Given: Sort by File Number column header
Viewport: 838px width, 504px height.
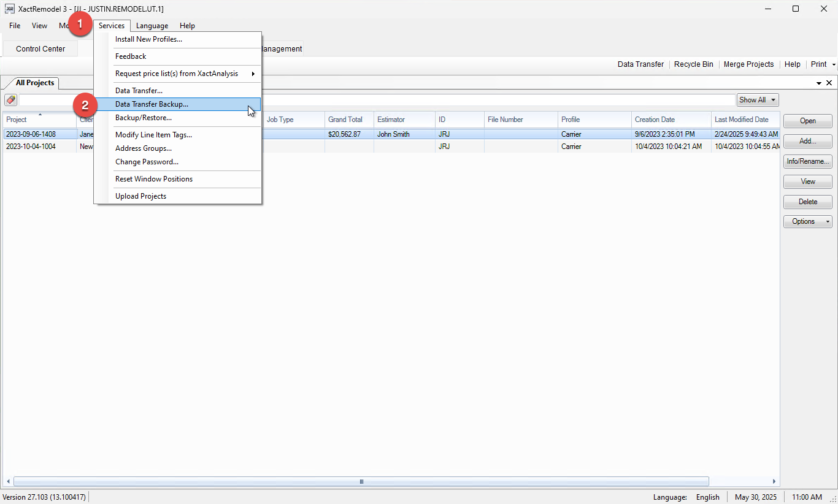Looking at the screenshot, I should (x=521, y=120).
